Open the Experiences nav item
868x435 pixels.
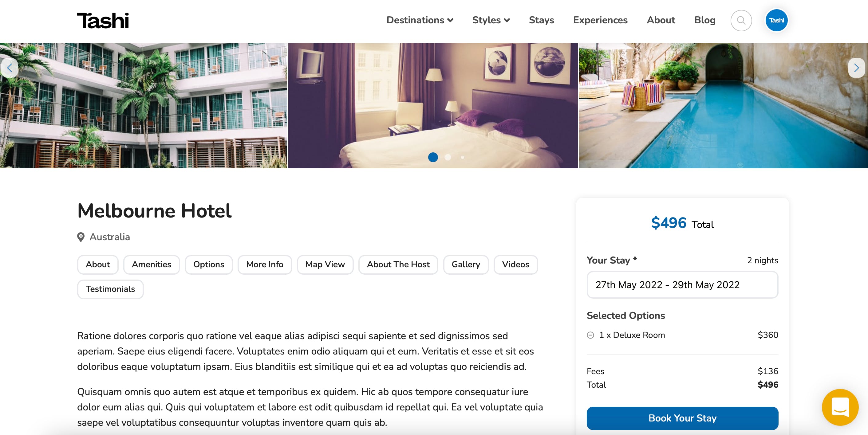tap(600, 20)
